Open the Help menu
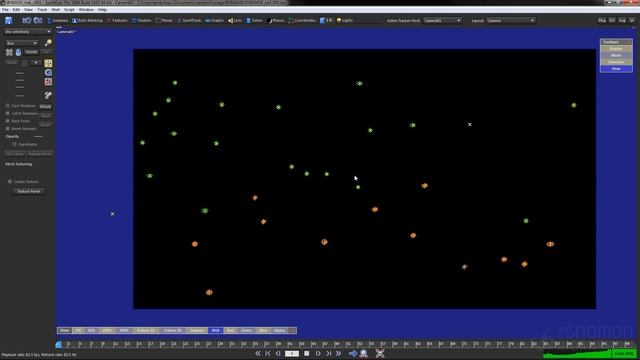The width and height of the screenshot is (640, 360). pyautogui.click(x=102, y=9)
